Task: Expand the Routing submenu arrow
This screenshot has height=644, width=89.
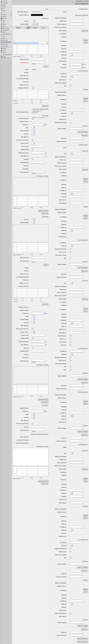Action: click(11, 15)
